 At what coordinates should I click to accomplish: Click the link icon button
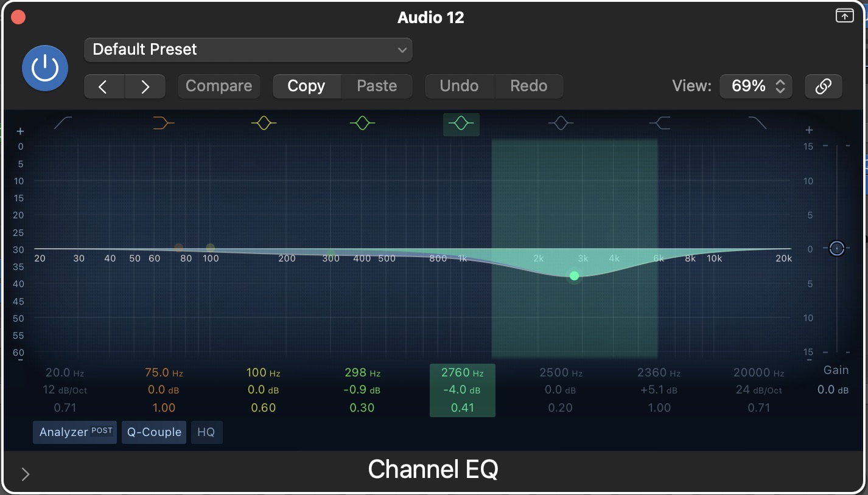coord(823,86)
